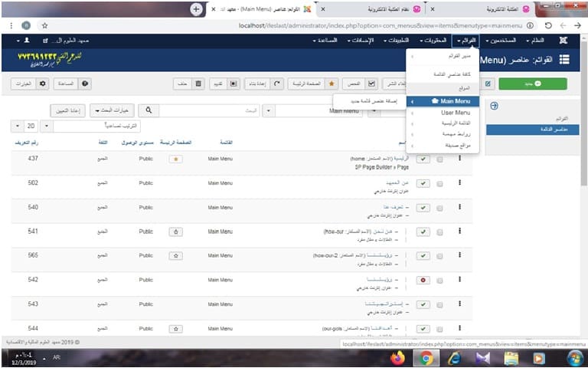Image resolution: width=588 pixels, height=368 pixels.
Task: Click the empty star on row 544
Action: click(175, 329)
